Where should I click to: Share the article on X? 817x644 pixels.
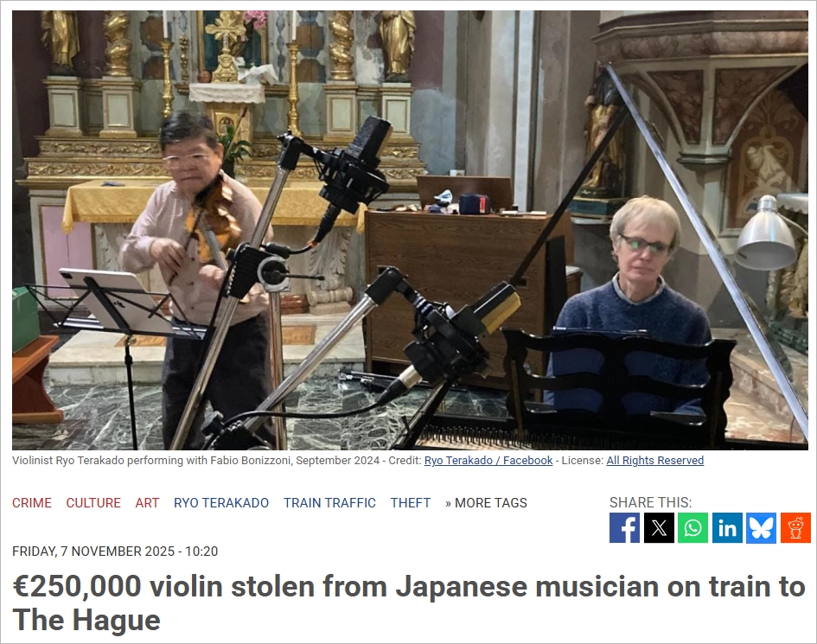click(659, 528)
